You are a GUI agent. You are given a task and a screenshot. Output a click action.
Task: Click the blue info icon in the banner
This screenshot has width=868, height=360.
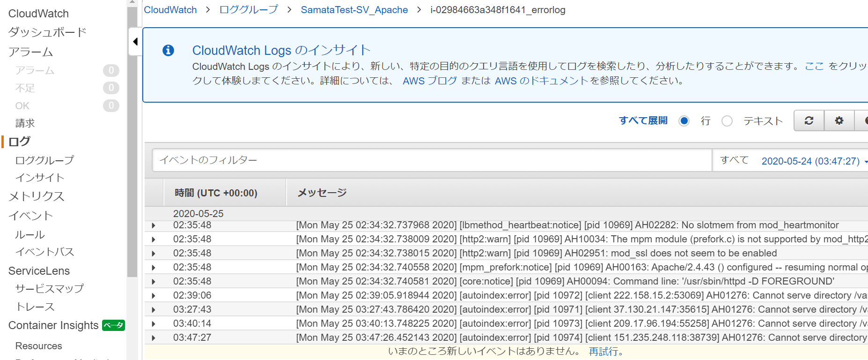(168, 51)
